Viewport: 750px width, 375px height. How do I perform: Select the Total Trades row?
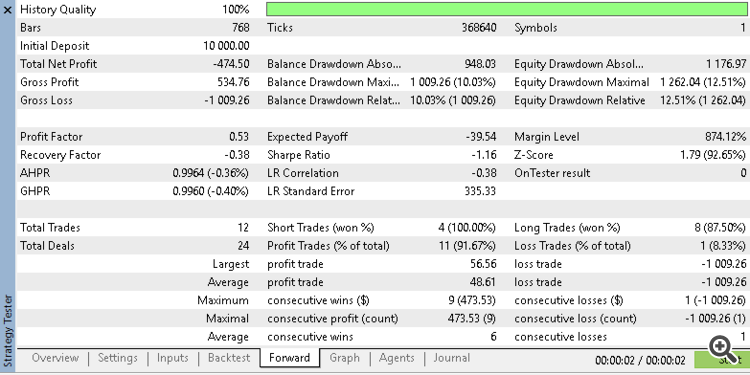[x=135, y=228]
